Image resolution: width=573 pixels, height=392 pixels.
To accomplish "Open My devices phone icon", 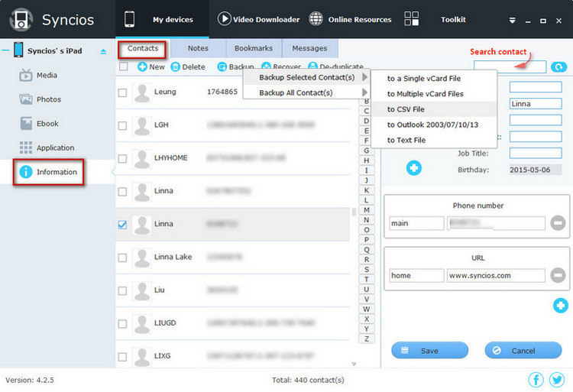I will (129, 19).
